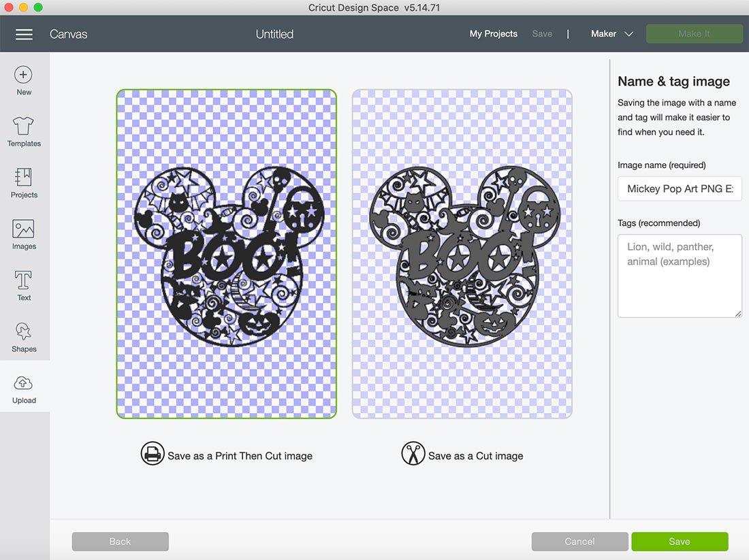Open the hamburger menu
This screenshot has width=749, height=560.
24,35
